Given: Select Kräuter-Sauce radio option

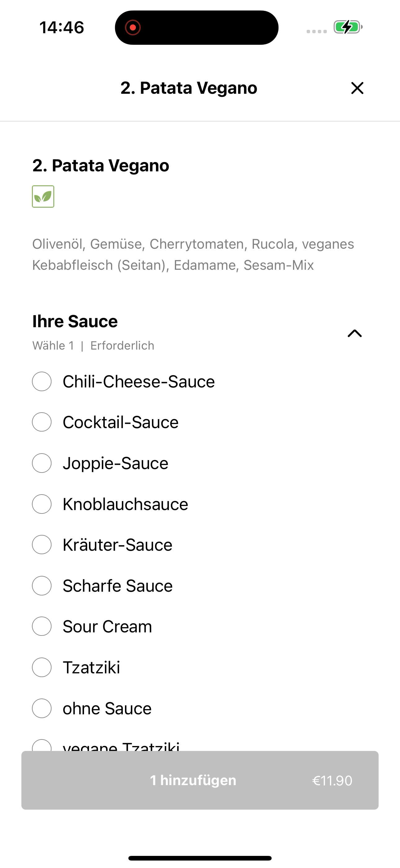Looking at the screenshot, I should click(42, 545).
